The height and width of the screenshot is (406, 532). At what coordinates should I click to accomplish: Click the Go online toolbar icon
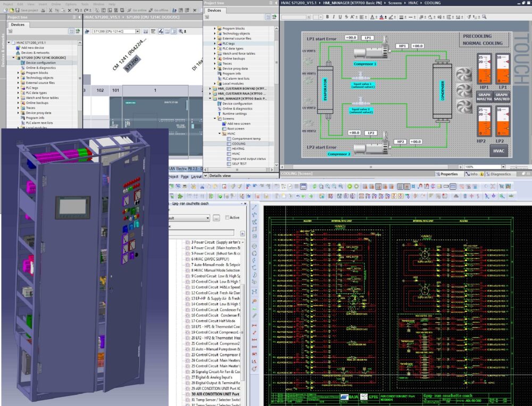tap(130, 10)
